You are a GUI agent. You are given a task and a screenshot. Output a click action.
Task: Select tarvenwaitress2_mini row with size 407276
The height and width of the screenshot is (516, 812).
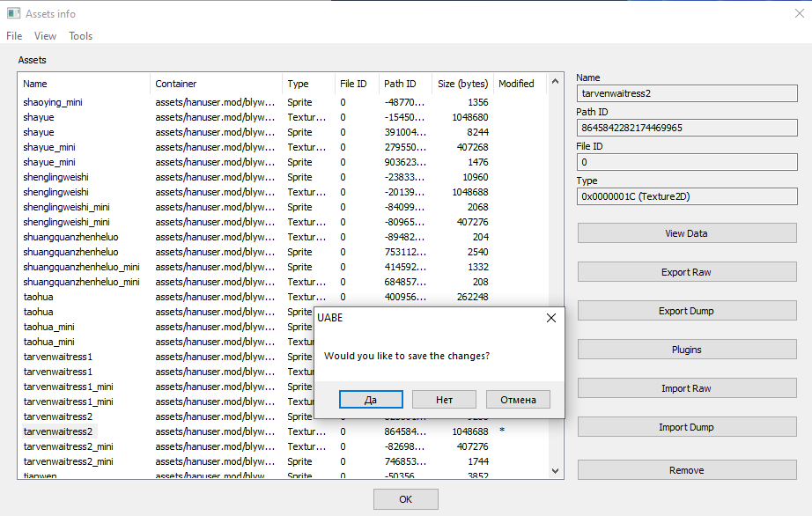click(x=283, y=446)
